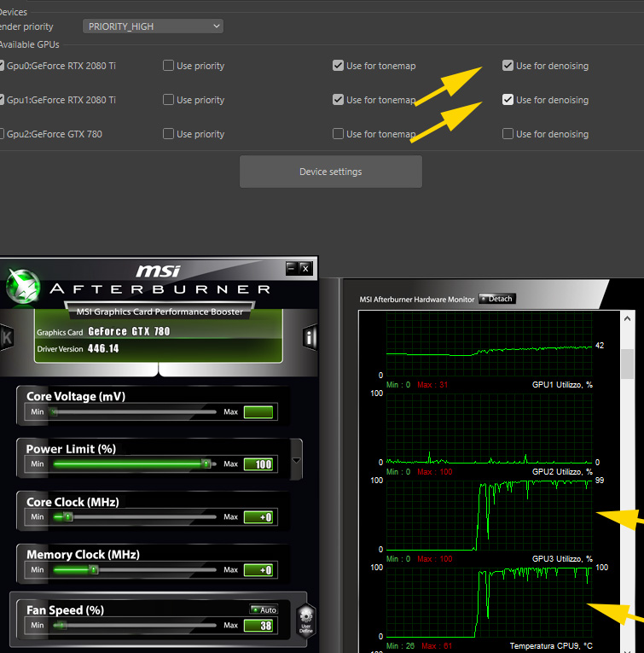Click the Temperatura CPU9 label
This screenshot has width=644, height=653.
coord(551,646)
